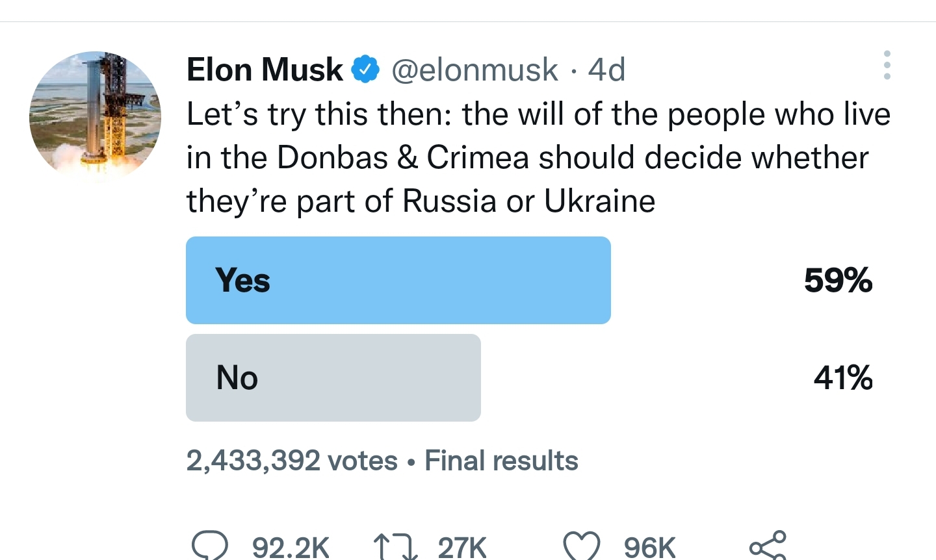Like the tweet with heart icon
936x560 pixels.
point(581,546)
